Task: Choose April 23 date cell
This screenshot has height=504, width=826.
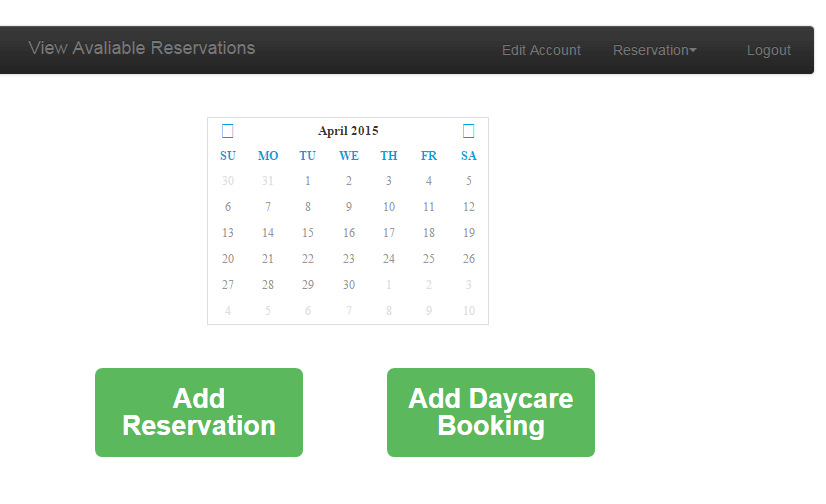Action: tap(349, 259)
